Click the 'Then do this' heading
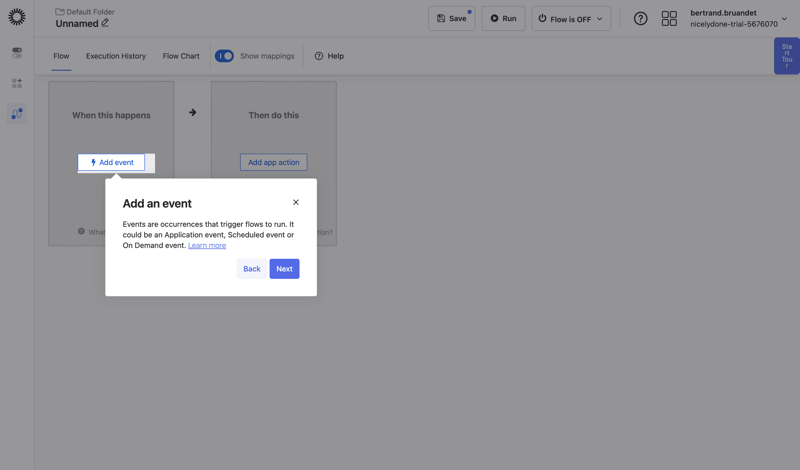Viewport: 800px width, 470px height. point(274,115)
